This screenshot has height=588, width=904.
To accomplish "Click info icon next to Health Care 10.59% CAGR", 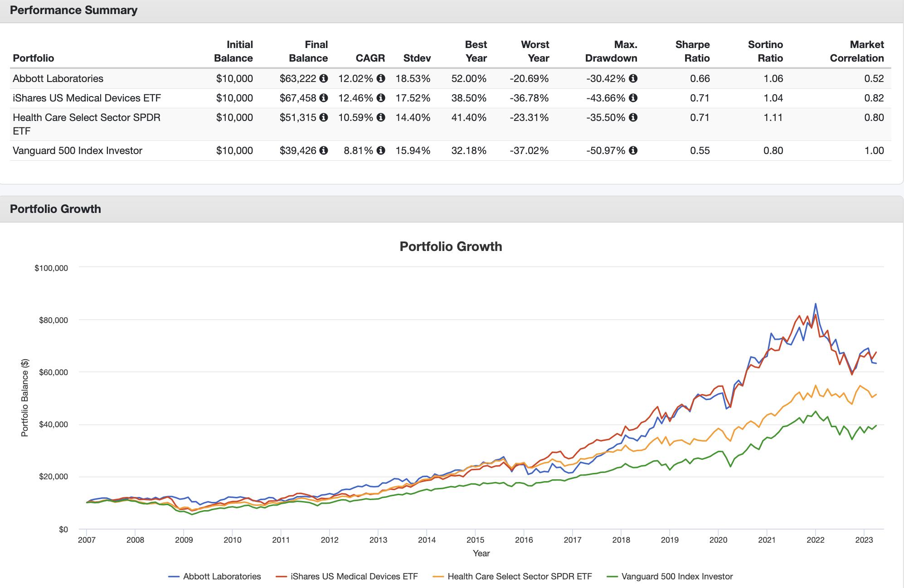I will click(x=381, y=117).
